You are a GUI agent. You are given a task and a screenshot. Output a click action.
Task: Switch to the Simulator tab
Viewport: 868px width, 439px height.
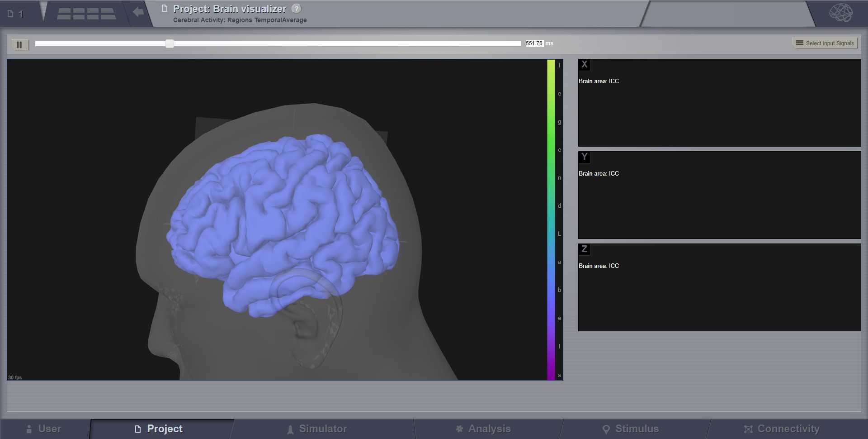coord(317,429)
